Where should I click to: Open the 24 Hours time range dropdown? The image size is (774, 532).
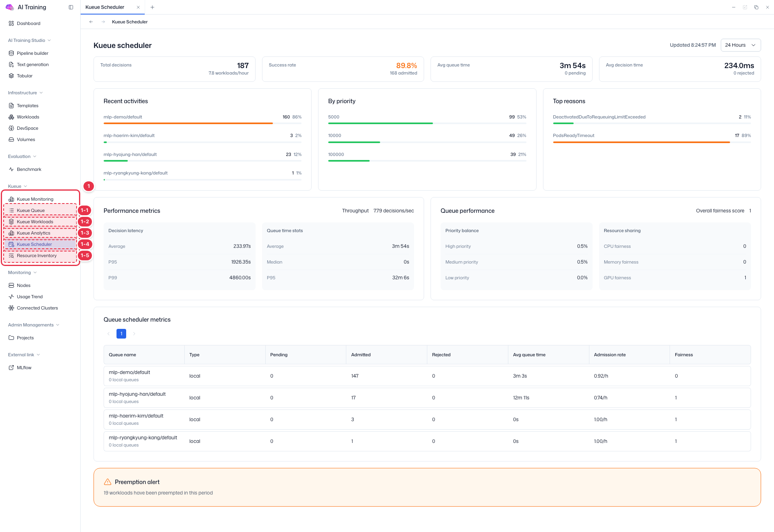point(741,45)
